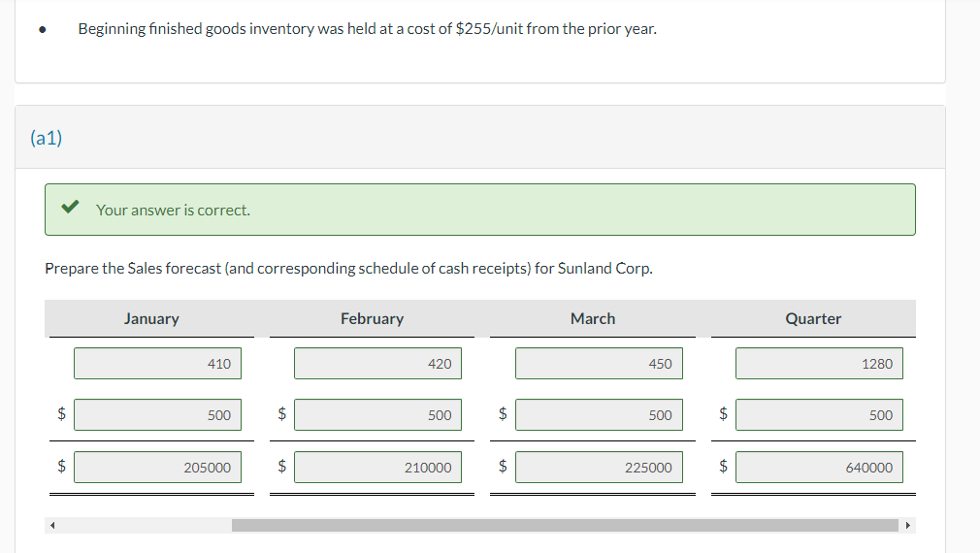This screenshot has height=553, width=980.
Task: Focus the February field showing 210000
Action: (x=377, y=468)
